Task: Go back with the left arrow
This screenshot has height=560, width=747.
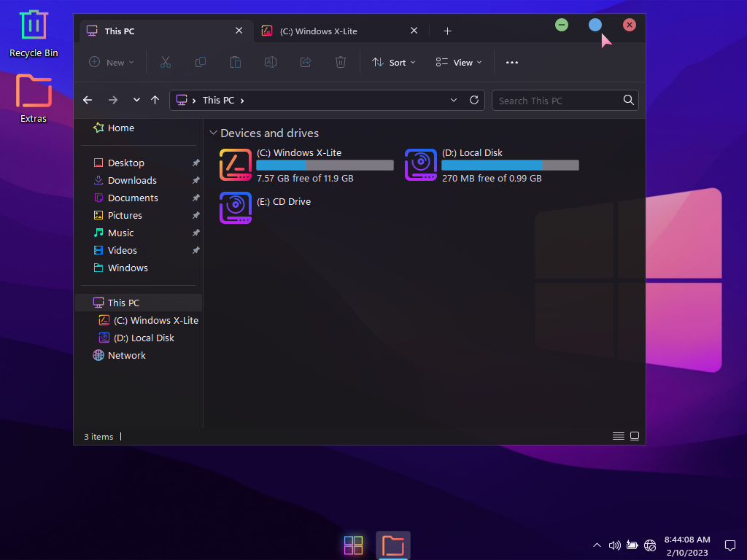Action: 88,100
